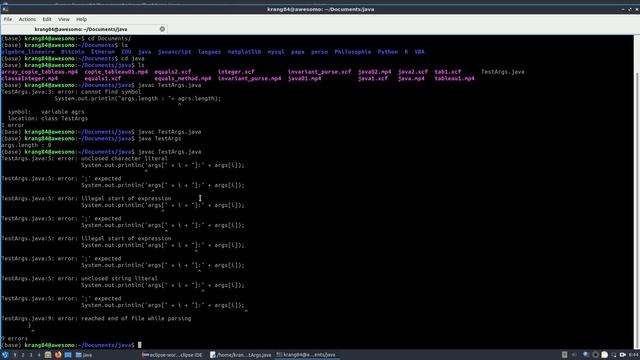640x360 pixels.
Task: Click invariant_purse.xcf in the listing
Action: pyautogui.click(x=319, y=72)
